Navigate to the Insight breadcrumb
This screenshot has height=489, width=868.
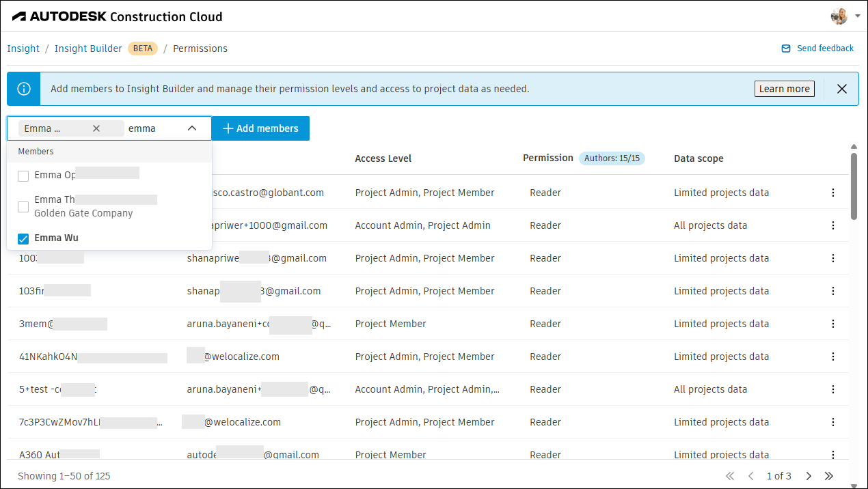(23, 48)
